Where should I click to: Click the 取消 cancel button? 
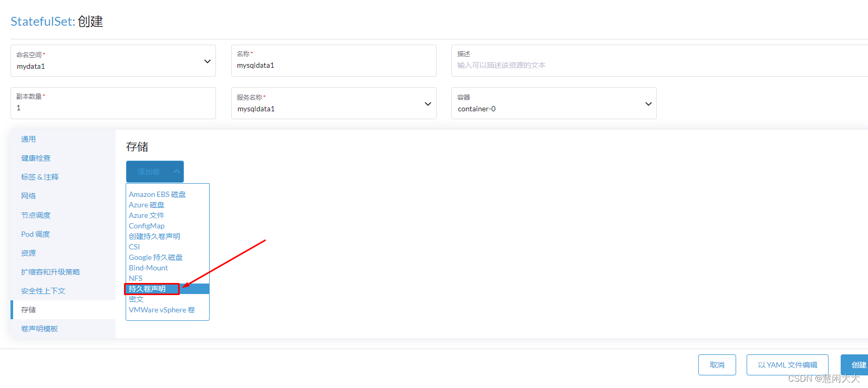(x=717, y=365)
